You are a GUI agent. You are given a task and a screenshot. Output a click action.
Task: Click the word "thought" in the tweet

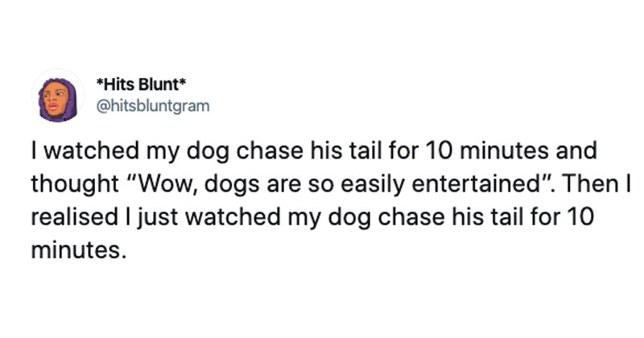[75, 184]
